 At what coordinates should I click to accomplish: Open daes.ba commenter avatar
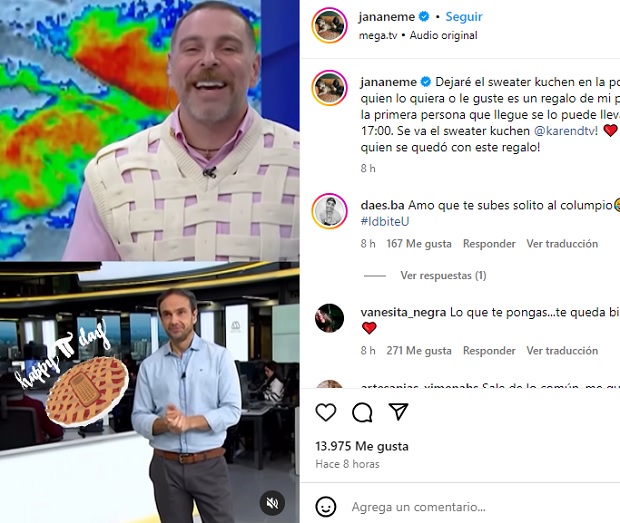pos(329,211)
